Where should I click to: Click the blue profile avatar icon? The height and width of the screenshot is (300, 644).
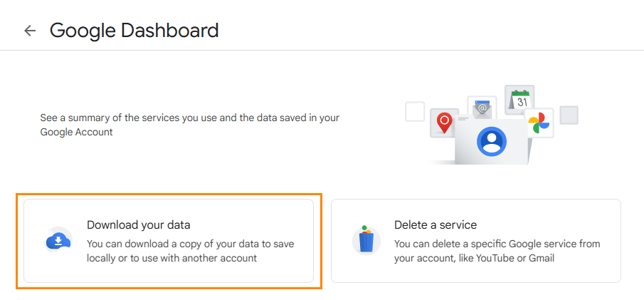[491, 142]
